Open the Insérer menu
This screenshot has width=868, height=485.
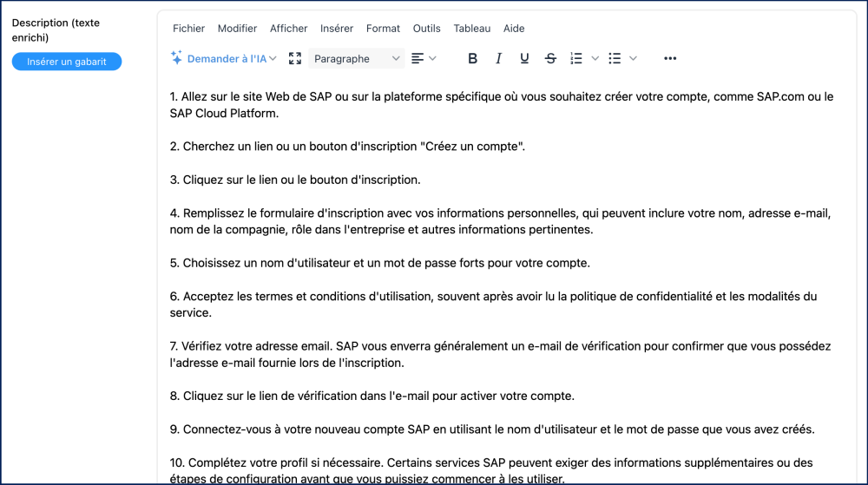[x=337, y=29]
